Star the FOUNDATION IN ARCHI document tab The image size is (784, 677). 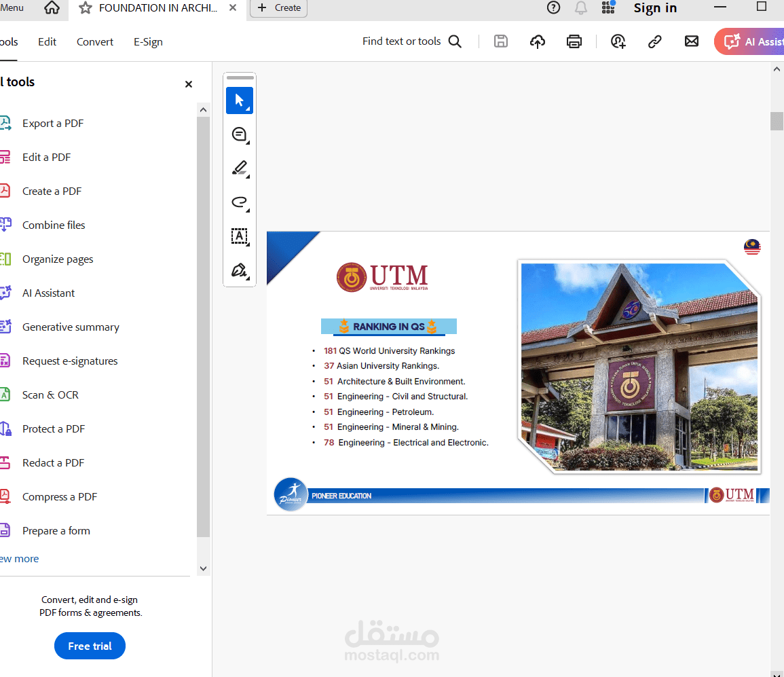(86, 8)
